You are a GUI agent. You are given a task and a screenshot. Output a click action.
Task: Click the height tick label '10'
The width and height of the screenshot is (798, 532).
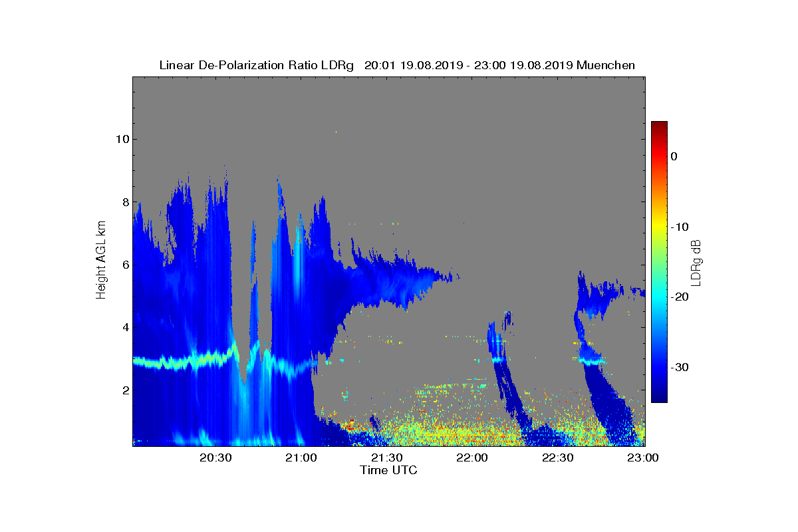tap(121, 139)
